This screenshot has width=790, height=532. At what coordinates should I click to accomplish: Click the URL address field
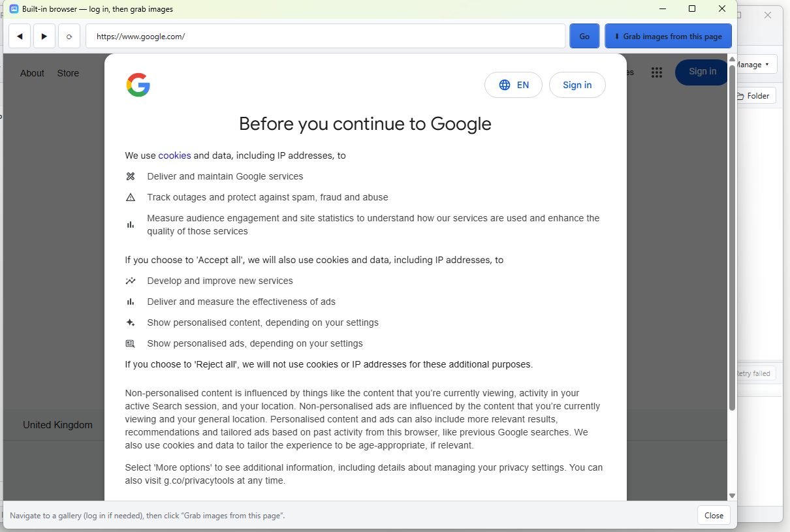[x=325, y=37]
